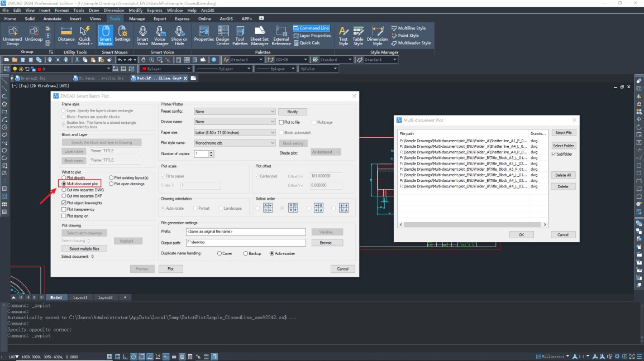Click the Unnamed Group icon

(x=12, y=35)
